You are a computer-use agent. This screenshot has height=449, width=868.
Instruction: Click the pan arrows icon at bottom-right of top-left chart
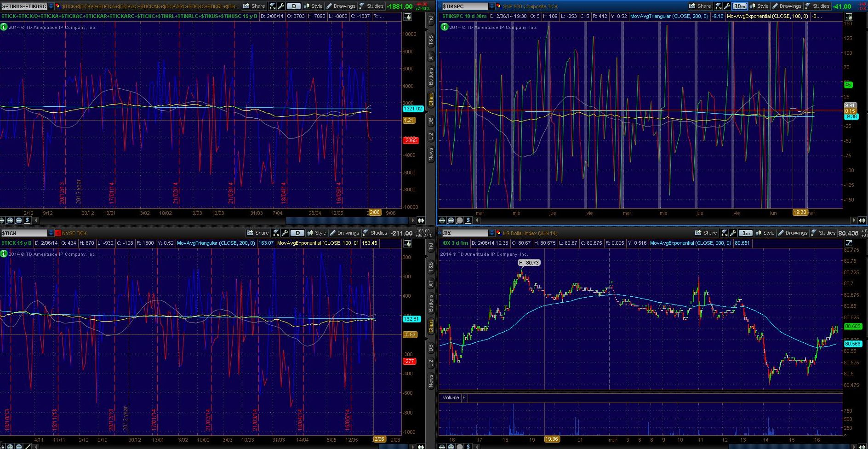coord(420,220)
